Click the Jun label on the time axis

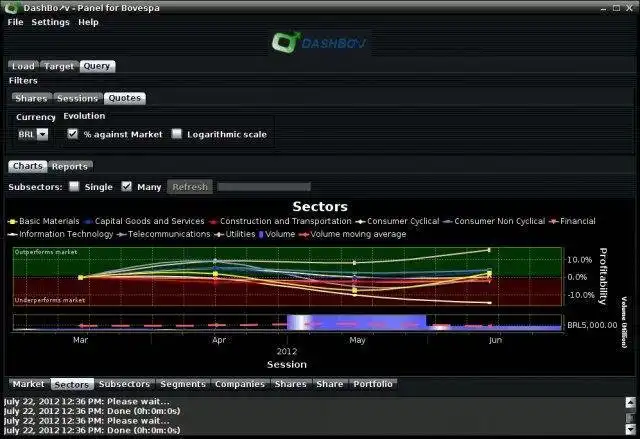click(x=495, y=340)
